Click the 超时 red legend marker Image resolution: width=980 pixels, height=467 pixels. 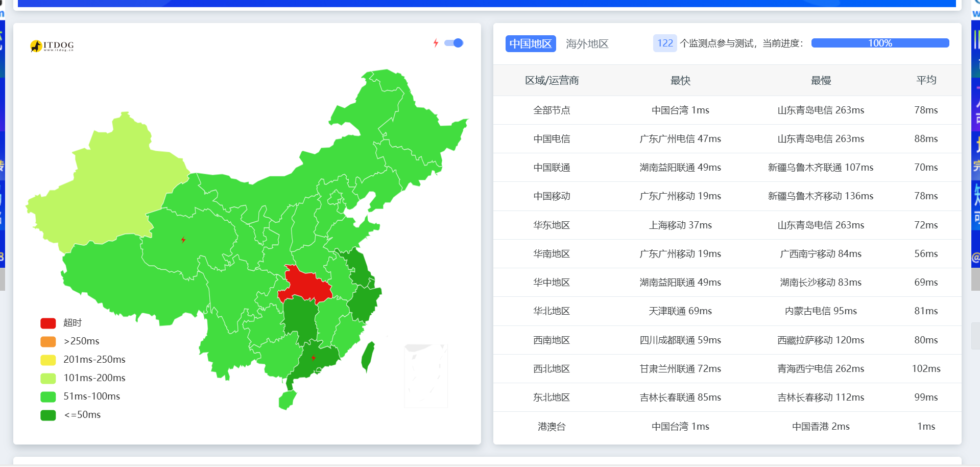click(x=47, y=323)
